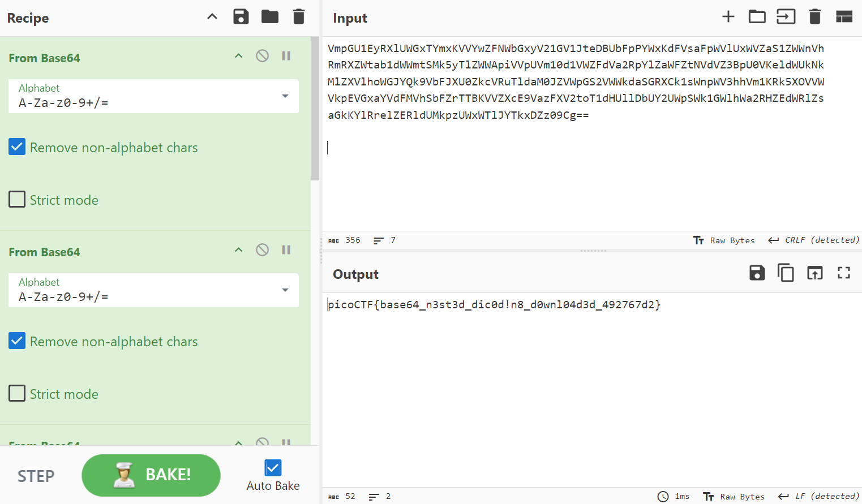
Task: Clear the input with its trash icon
Action: (815, 17)
